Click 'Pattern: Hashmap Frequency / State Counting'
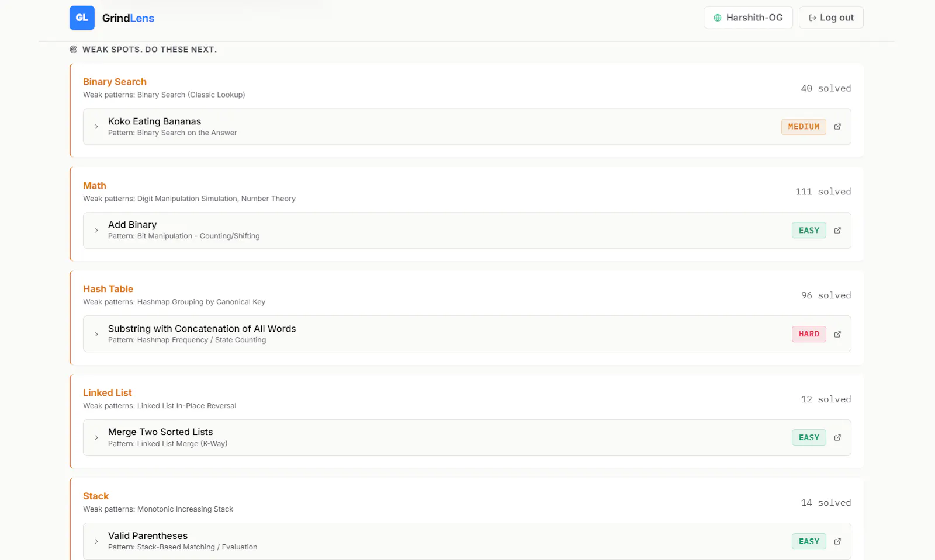Viewport: 935px width, 560px height. pyautogui.click(x=187, y=340)
